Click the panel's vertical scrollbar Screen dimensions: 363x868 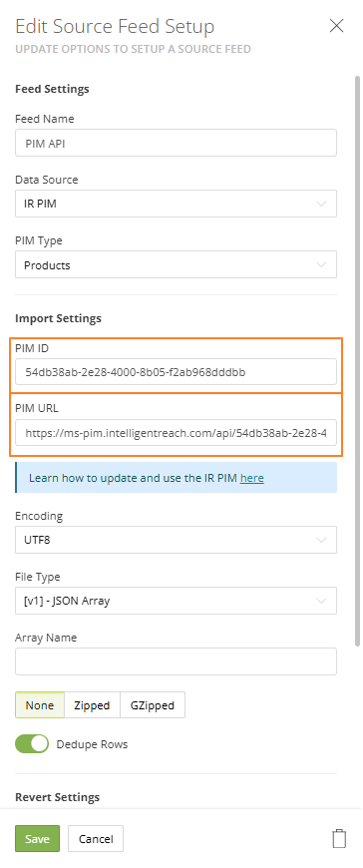pos(357,360)
